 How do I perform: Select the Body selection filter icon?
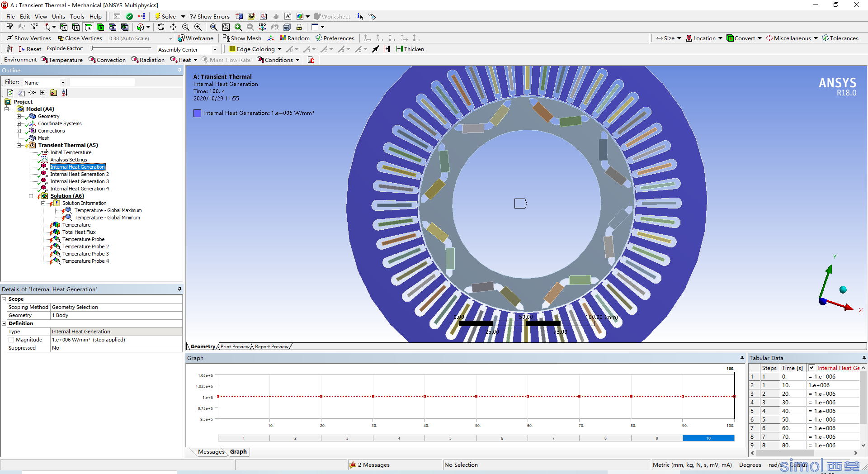(x=100, y=27)
